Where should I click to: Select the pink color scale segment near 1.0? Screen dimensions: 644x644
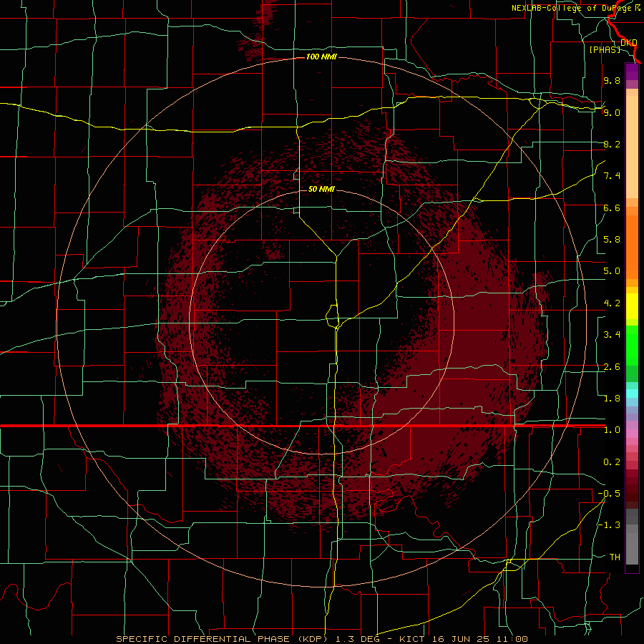(632, 434)
